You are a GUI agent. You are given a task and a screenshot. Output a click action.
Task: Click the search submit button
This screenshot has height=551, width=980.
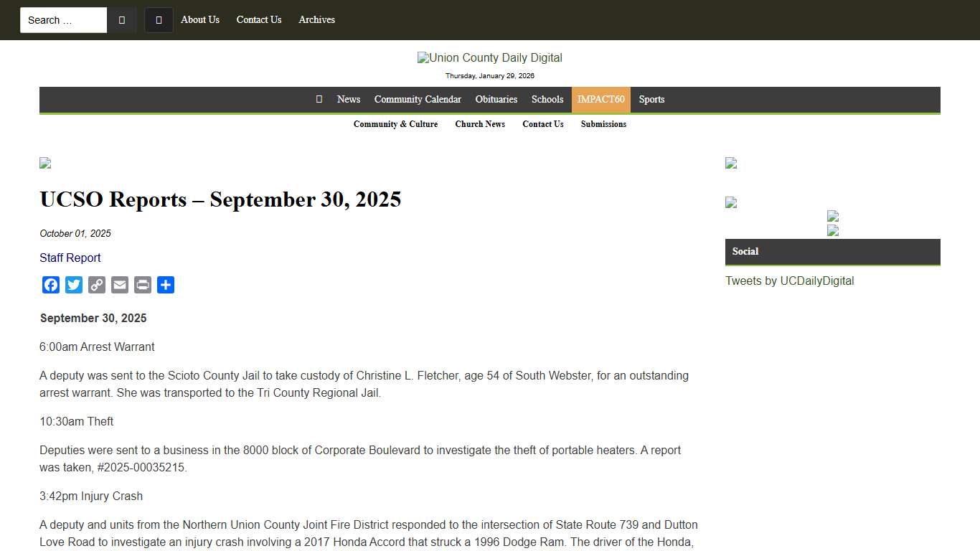[x=121, y=19]
